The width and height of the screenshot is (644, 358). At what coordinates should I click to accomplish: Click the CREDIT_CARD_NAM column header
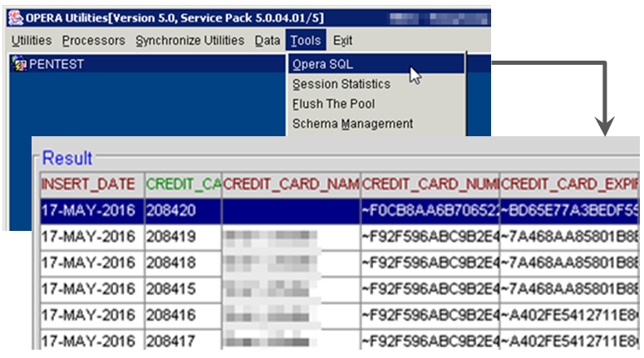point(291,184)
